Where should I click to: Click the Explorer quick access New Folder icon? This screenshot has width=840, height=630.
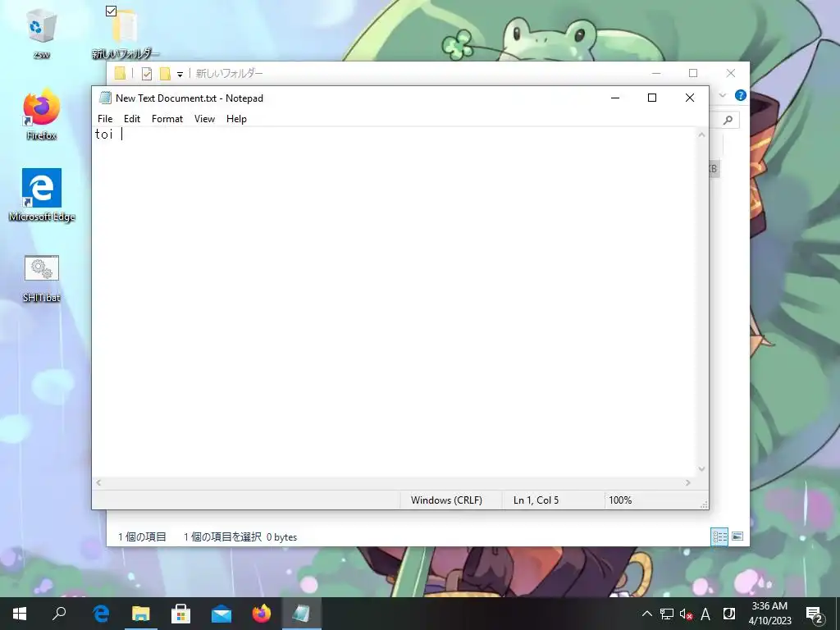(165, 74)
